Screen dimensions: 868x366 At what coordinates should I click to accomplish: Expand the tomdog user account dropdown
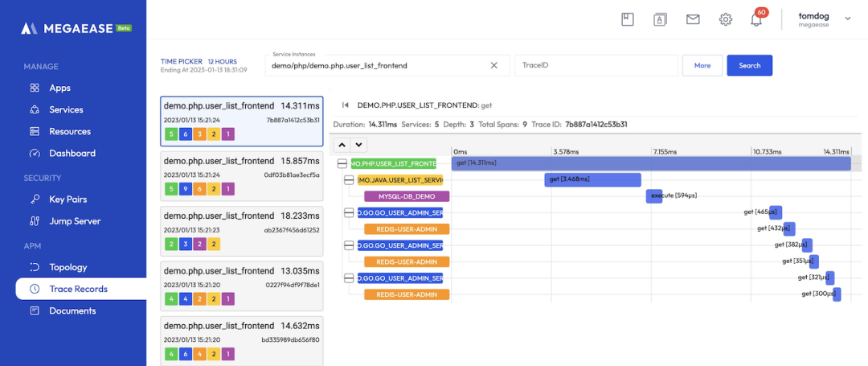[x=847, y=19]
